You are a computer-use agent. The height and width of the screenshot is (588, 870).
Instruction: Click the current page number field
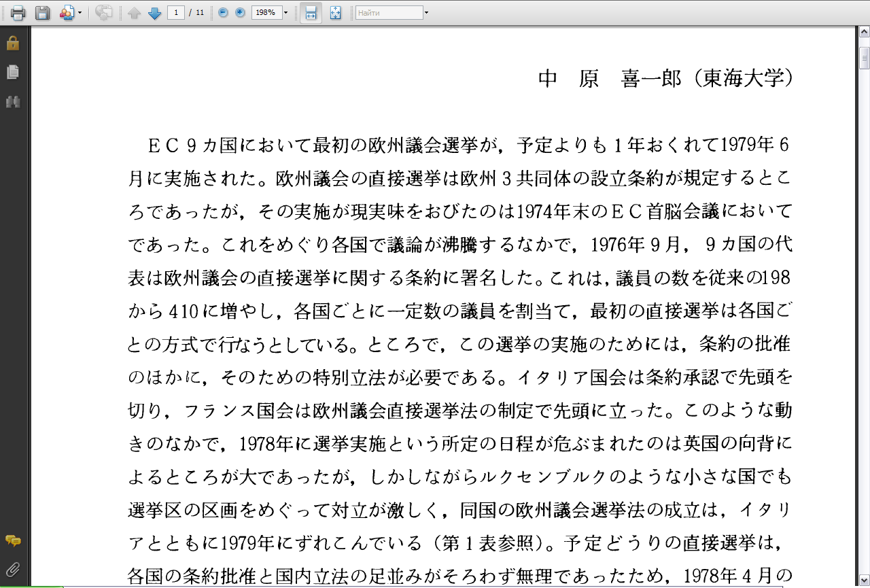point(176,13)
